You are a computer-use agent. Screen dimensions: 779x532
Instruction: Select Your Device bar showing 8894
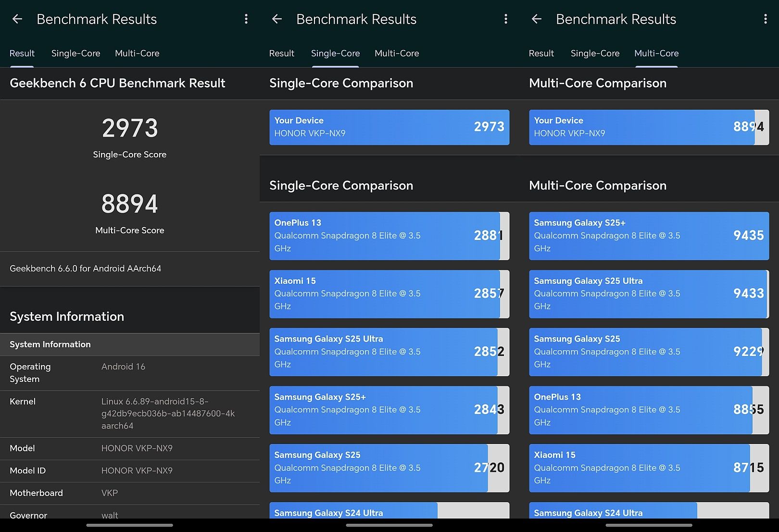(x=649, y=127)
